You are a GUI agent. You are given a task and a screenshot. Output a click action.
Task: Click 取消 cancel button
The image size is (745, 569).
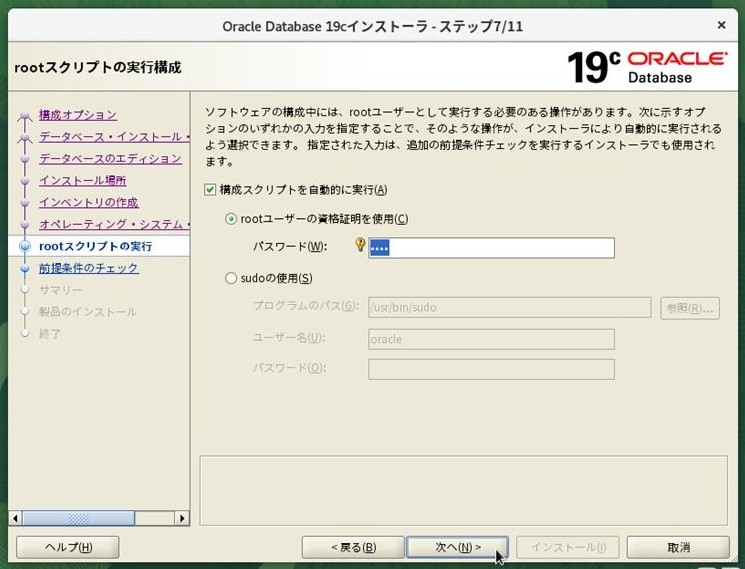coord(678,547)
